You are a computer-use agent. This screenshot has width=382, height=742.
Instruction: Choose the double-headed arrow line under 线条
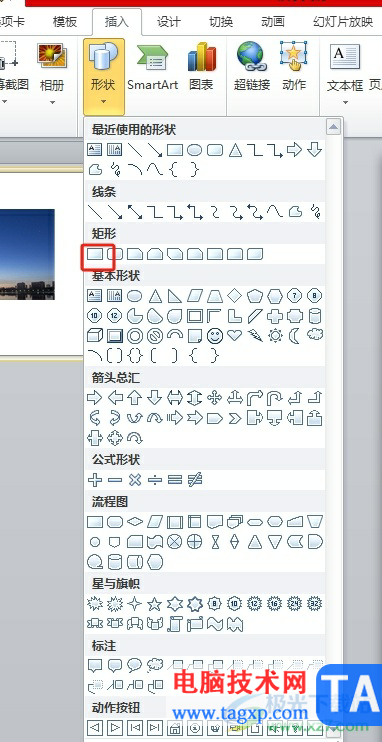135,212
